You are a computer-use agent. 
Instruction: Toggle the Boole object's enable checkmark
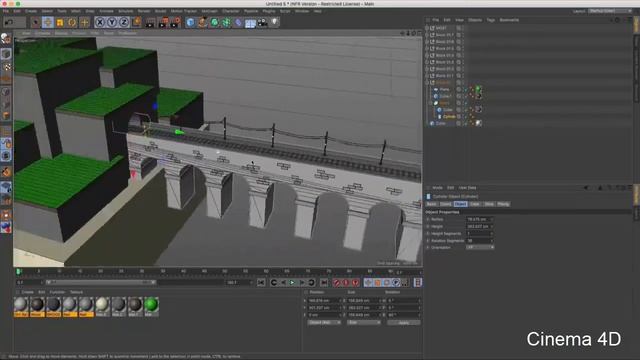pyautogui.click(x=467, y=103)
